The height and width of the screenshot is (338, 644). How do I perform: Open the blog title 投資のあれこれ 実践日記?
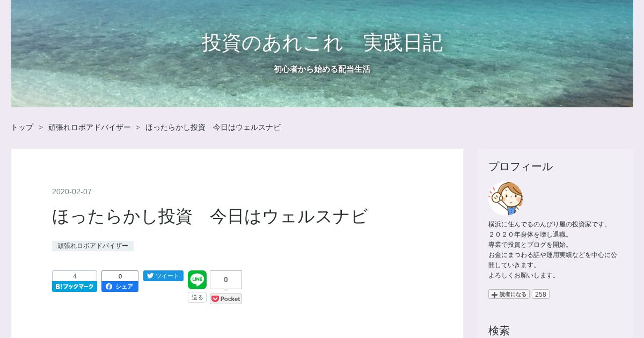click(x=322, y=43)
